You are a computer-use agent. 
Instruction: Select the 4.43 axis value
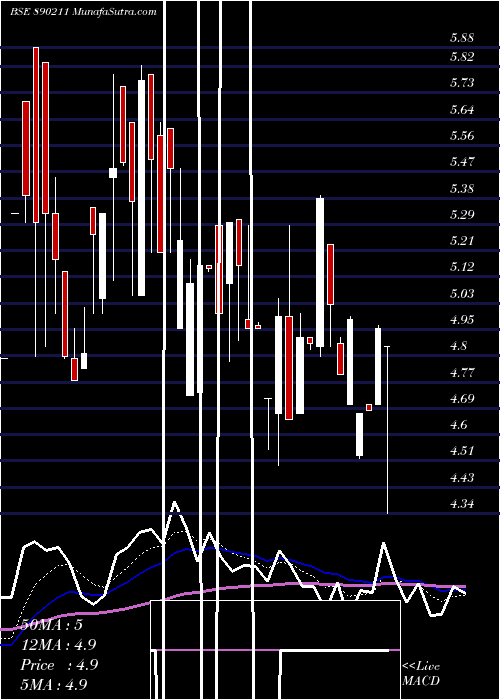(462, 478)
